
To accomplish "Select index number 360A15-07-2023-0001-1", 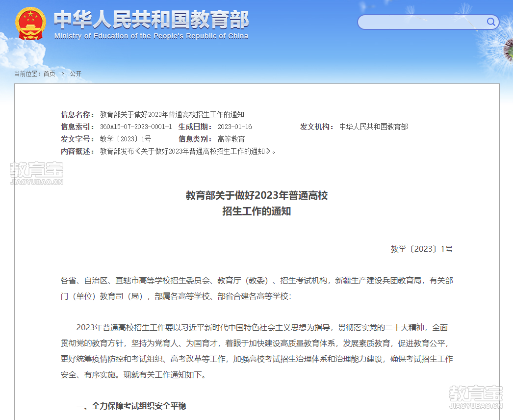I will 136,127.
